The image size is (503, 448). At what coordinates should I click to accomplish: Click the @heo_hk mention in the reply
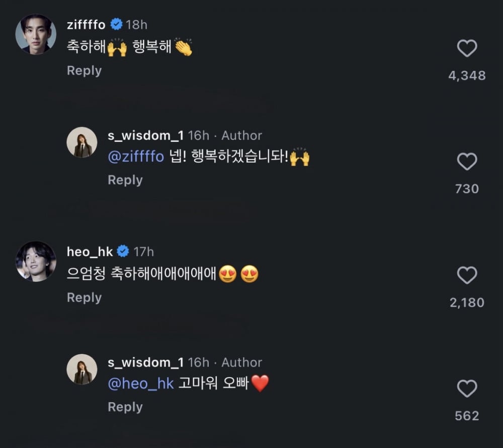140,384
